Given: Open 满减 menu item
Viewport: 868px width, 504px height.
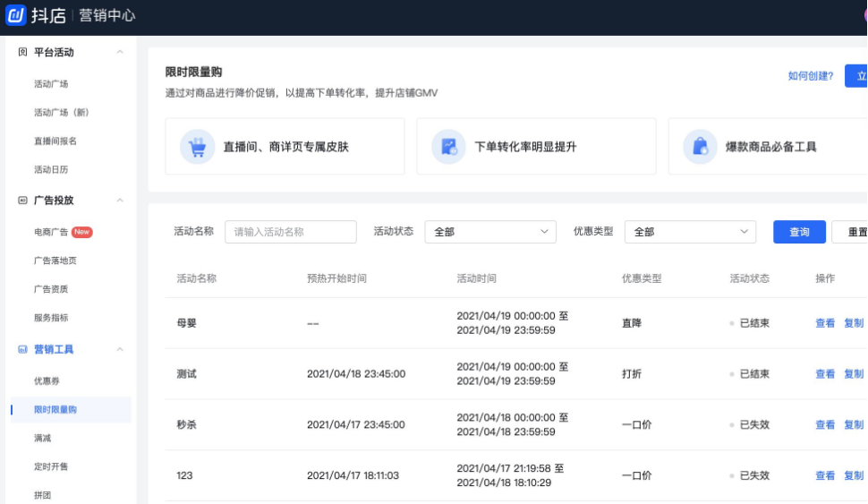Looking at the screenshot, I should click(x=43, y=438).
